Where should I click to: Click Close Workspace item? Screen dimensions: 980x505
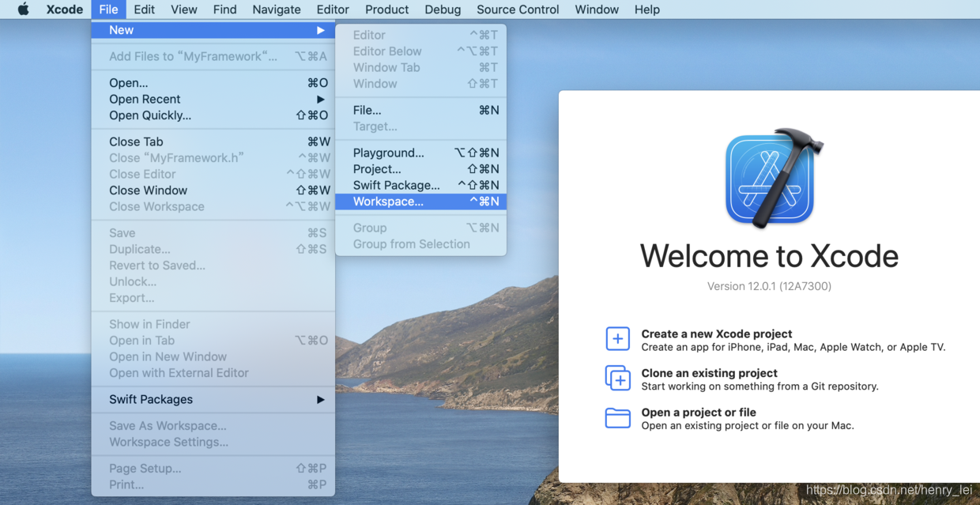click(x=213, y=206)
